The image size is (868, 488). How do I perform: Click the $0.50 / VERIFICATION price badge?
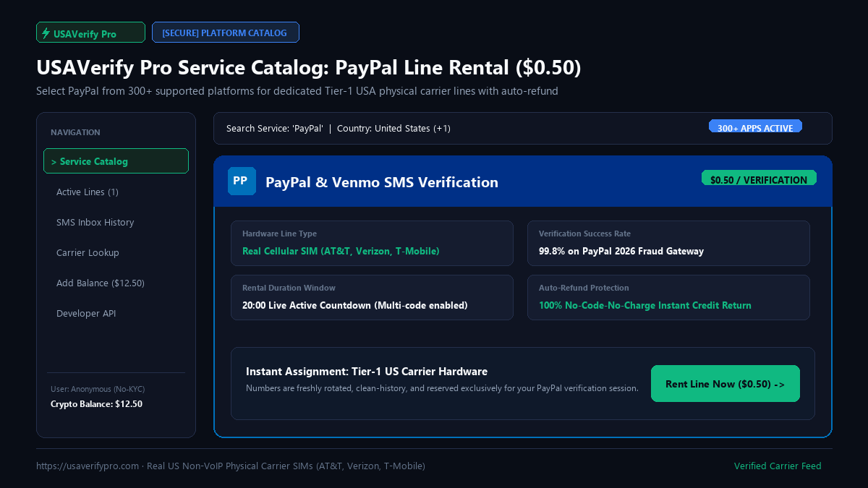tap(759, 179)
